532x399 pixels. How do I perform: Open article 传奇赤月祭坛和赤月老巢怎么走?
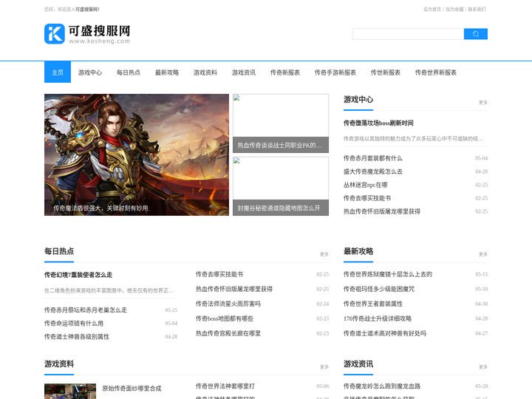(85, 310)
